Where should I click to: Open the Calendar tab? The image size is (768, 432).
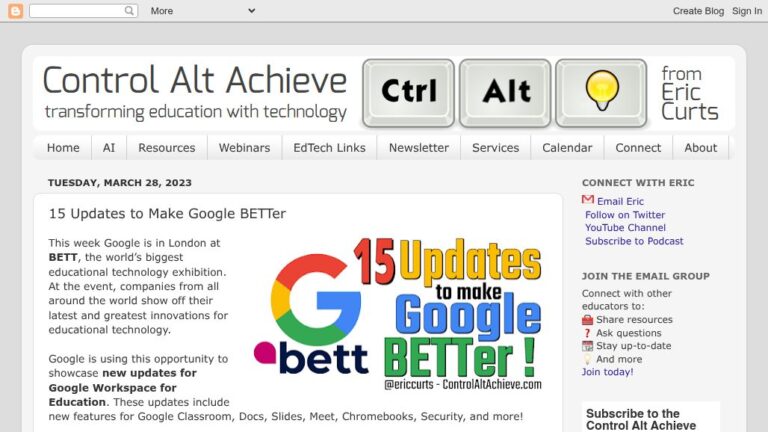(567, 148)
